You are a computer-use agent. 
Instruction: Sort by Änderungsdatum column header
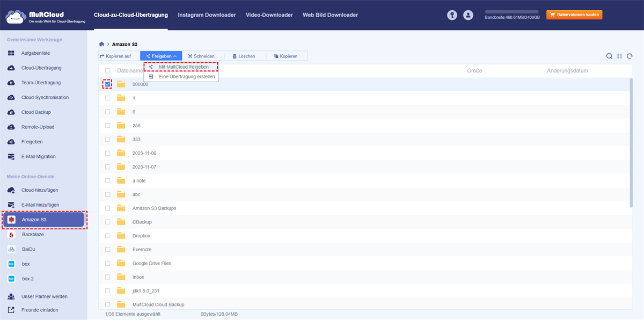pos(567,71)
